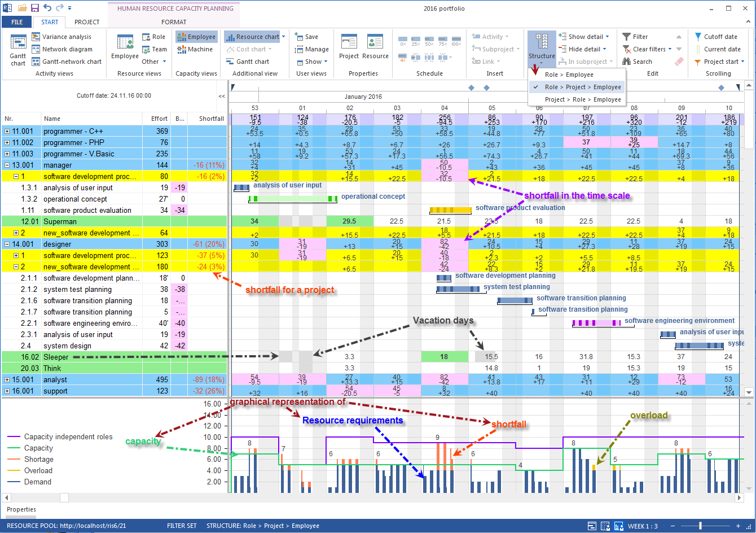Collapse the table panel with << button
This screenshot has width=756, height=533.
coord(222,96)
